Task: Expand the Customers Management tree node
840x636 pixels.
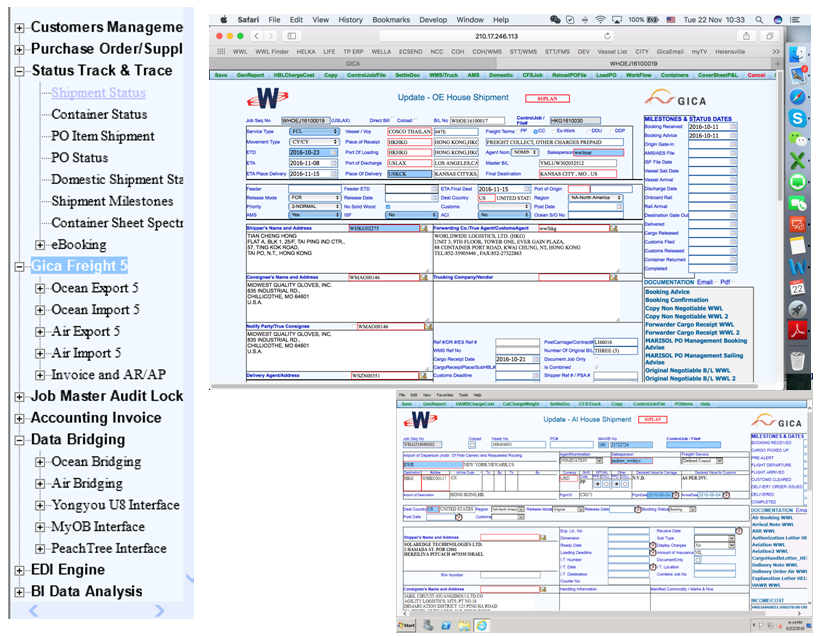Action: tap(19, 27)
